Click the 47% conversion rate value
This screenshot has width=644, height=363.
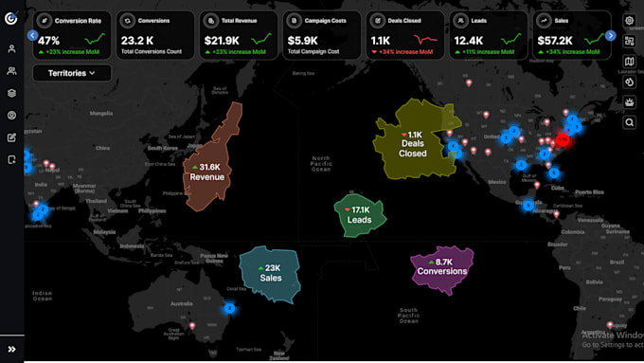click(49, 41)
